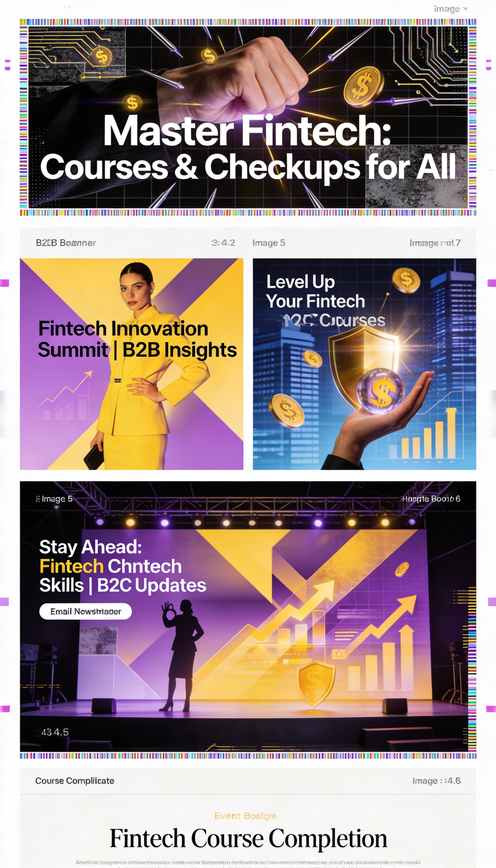Click the Image 5 label above blue banner

(x=269, y=243)
